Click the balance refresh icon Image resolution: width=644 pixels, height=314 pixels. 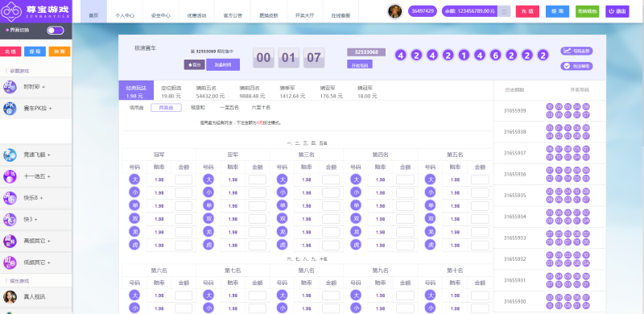click(505, 11)
